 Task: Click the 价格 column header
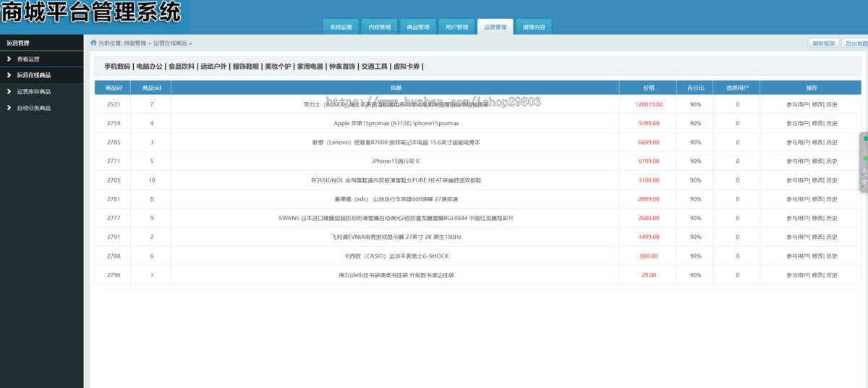648,88
